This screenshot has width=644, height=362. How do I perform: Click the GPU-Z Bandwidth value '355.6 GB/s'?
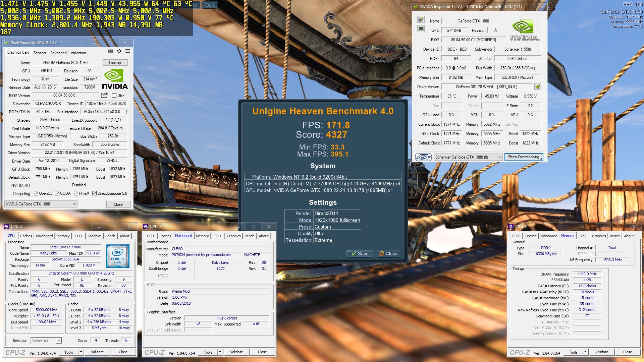[x=110, y=144]
